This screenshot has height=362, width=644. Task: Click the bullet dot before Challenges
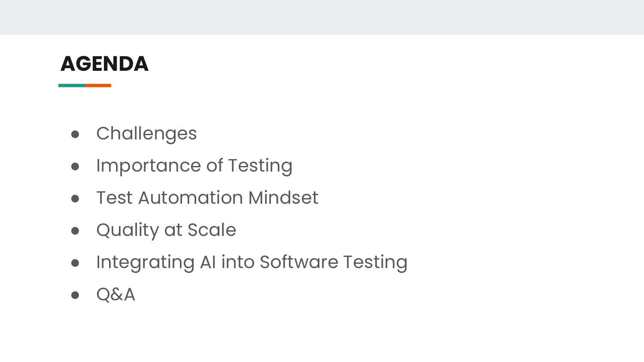(75, 134)
